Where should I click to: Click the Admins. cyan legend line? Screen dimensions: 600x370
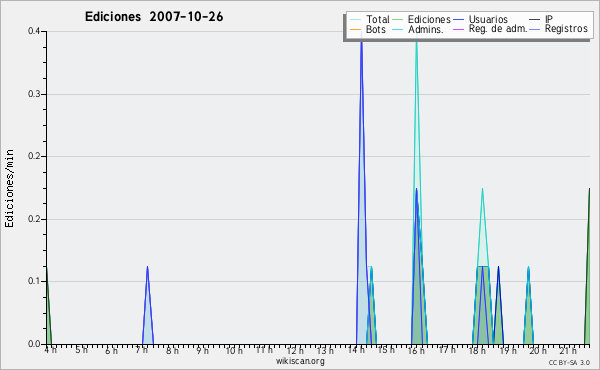[x=398, y=29]
